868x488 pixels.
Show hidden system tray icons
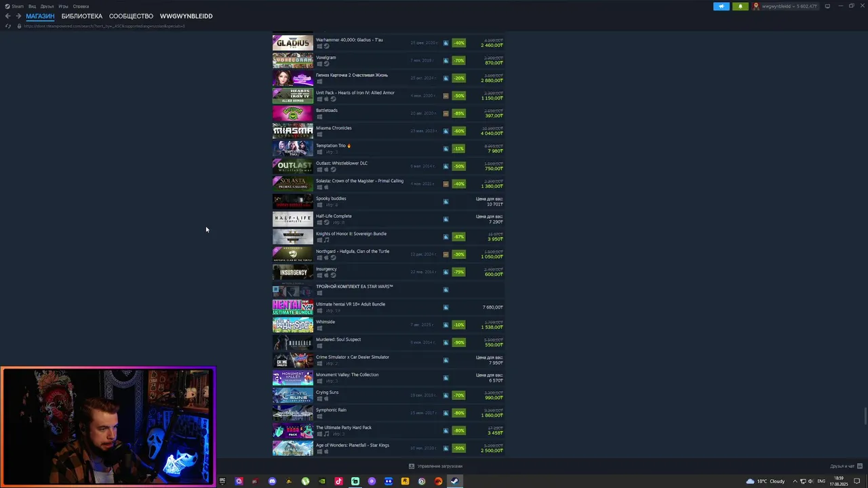point(795,481)
